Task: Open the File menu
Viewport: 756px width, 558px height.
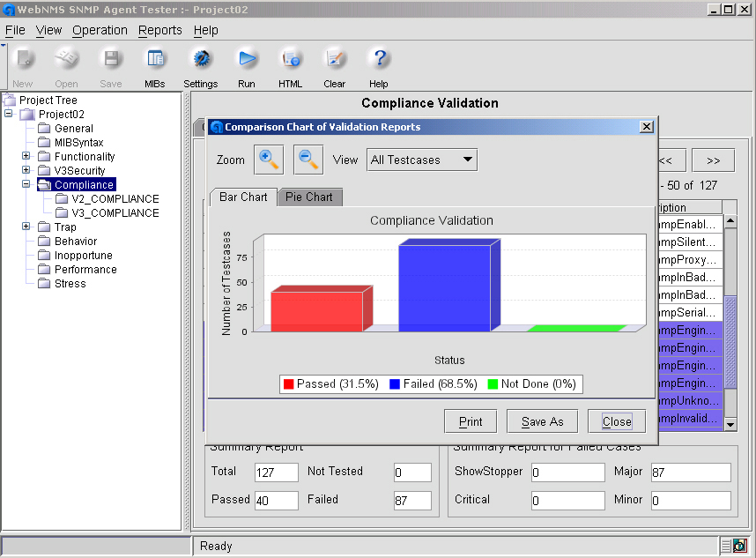Action: click(x=15, y=30)
